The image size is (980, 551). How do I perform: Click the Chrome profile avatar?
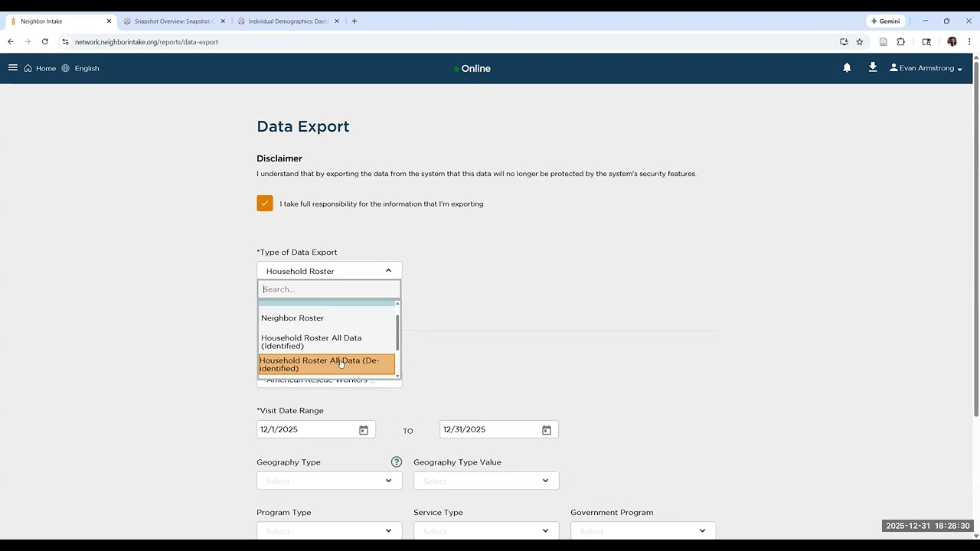952,42
